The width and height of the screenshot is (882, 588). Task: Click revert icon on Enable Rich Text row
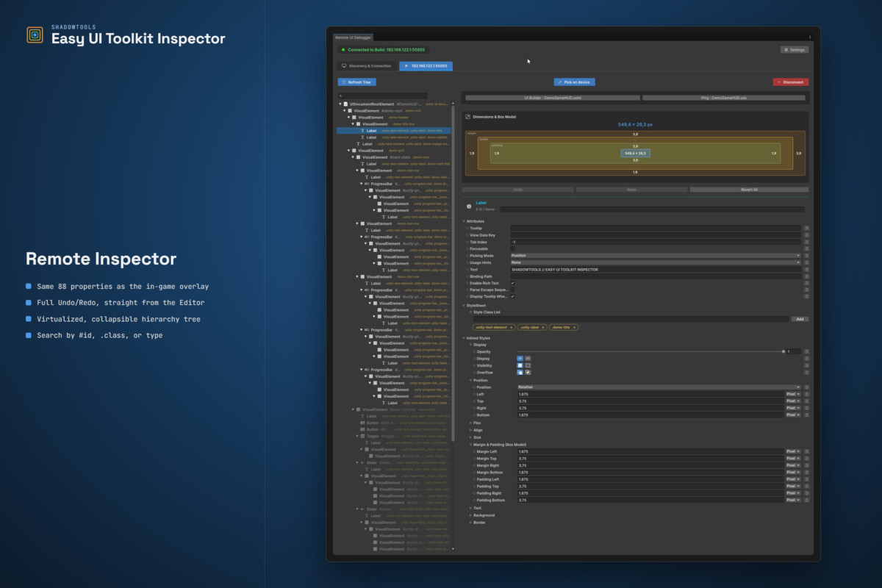pyautogui.click(x=806, y=283)
